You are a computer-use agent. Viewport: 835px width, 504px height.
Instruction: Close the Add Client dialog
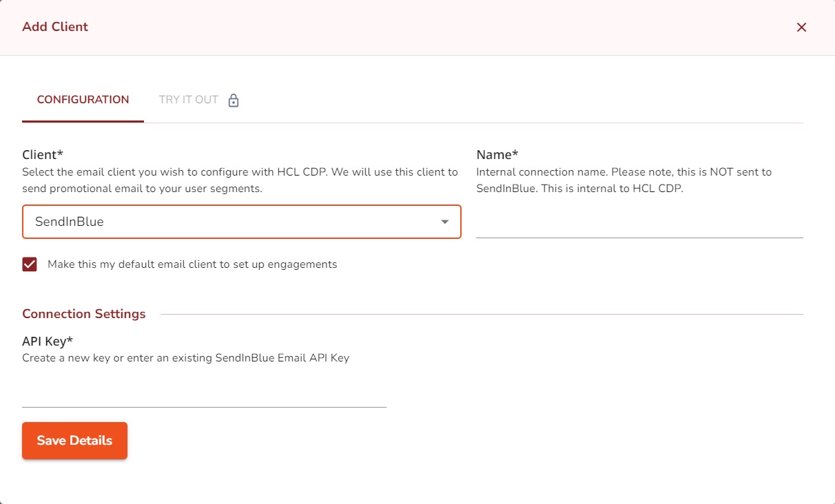pos(801,28)
